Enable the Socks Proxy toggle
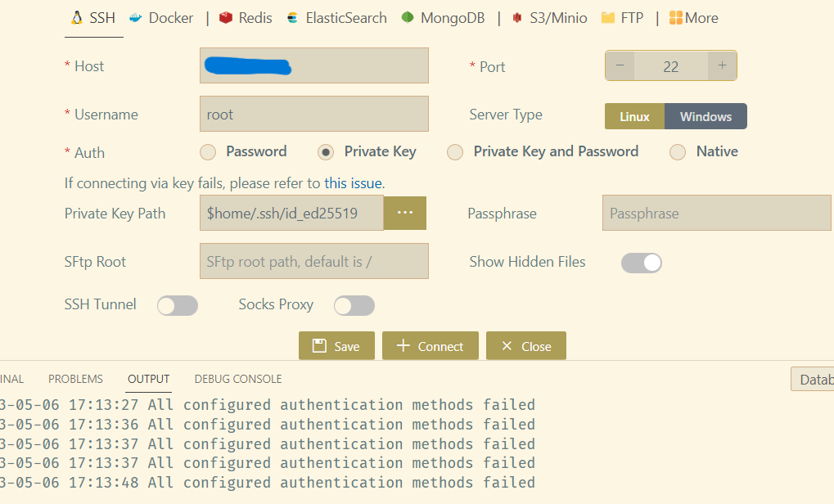Image resolution: width=834 pixels, height=504 pixels. [x=354, y=304]
